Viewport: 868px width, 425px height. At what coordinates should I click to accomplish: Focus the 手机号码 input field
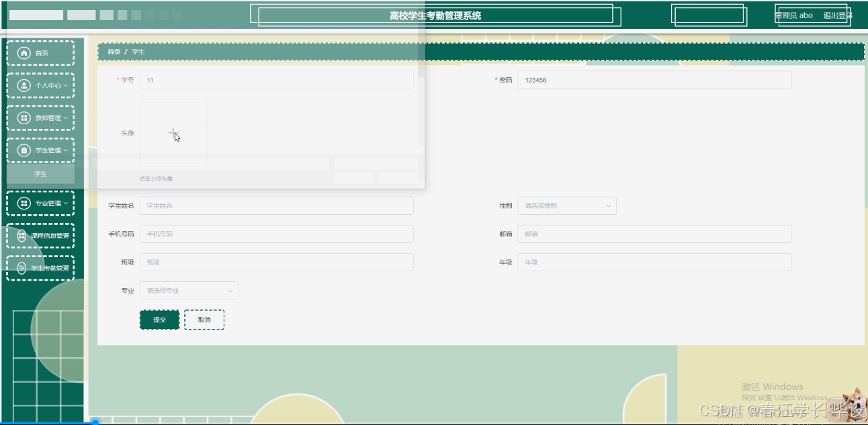tap(276, 234)
